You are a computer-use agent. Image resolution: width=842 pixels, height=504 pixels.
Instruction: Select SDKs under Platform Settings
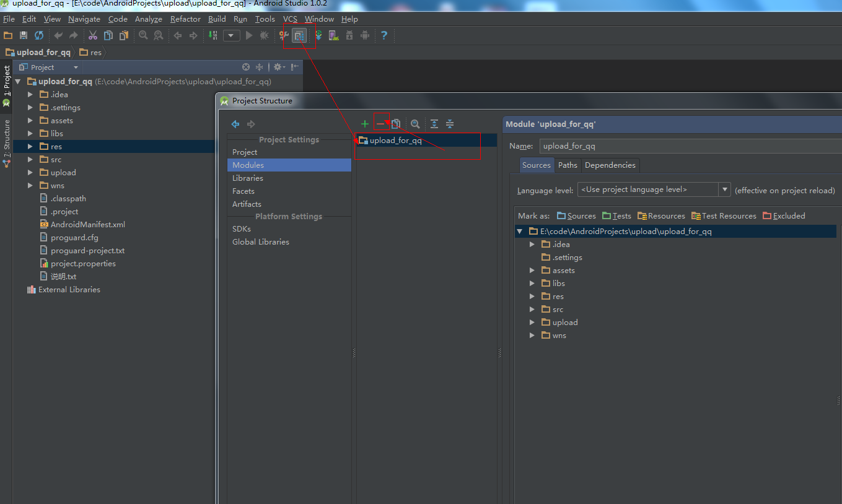click(242, 228)
